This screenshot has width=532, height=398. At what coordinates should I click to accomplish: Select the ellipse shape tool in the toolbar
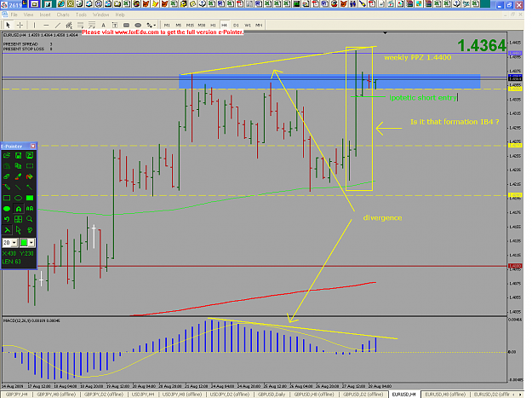click(138, 25)
